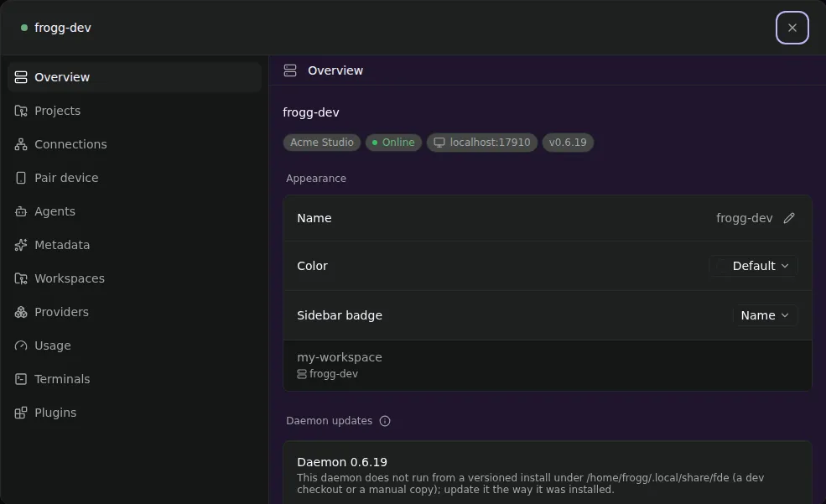The width and height of the screenshot is (826, 504).
Task: Click the frogg-dev title in header bar
Action: [63, 28]
